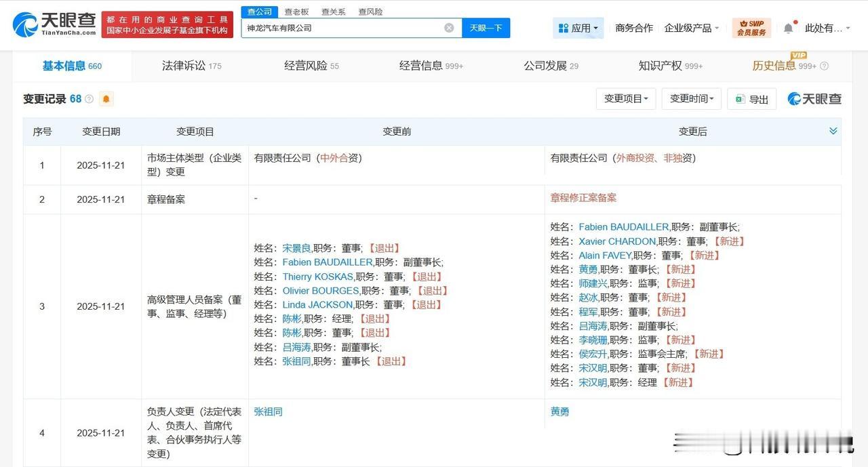The height and width of the screenshot is (467, 868).
Task: Open Olivier BOURGES person link
Action: click(321, 291)
